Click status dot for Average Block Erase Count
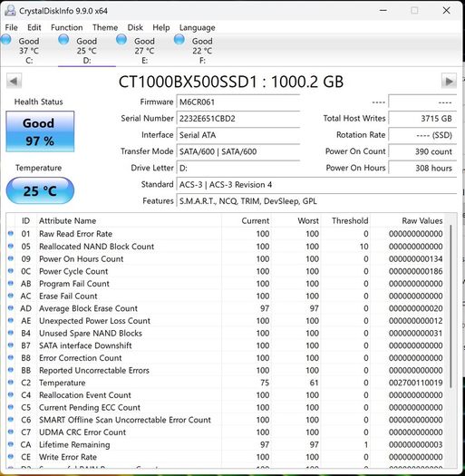Screen dimensions: 465x476 (11, 308)
